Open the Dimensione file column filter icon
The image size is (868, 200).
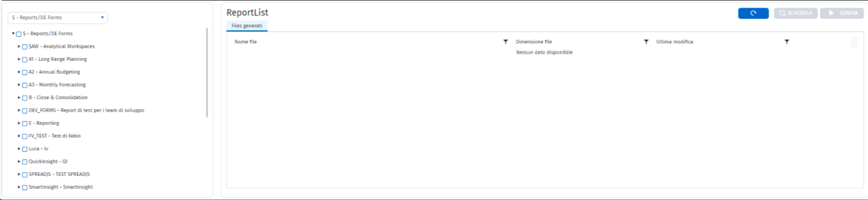pos(646,42)
